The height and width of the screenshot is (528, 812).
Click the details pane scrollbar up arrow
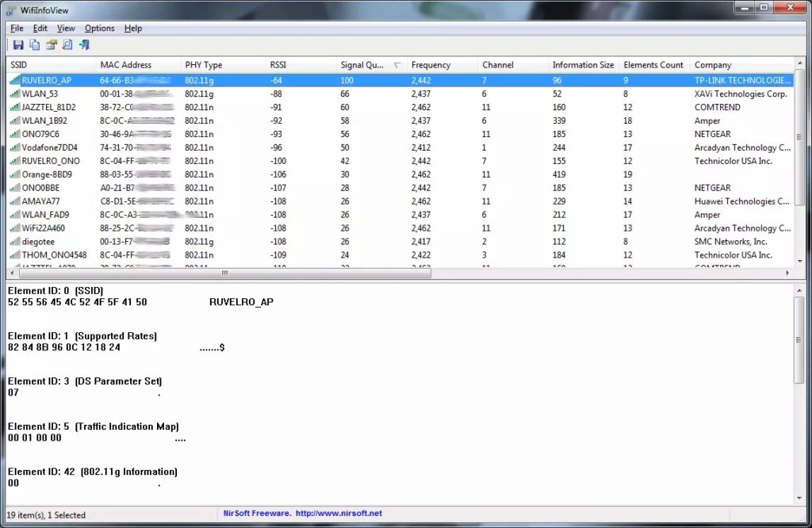coord(799,290)
